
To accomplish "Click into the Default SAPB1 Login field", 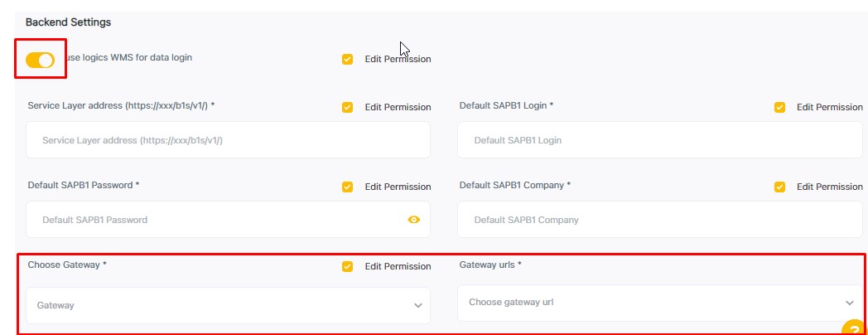I will 660,140.
